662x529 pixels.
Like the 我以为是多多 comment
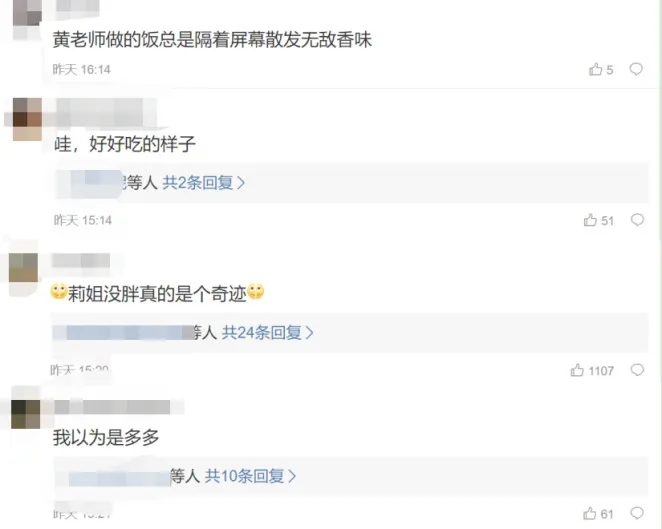tap(598, 513)
